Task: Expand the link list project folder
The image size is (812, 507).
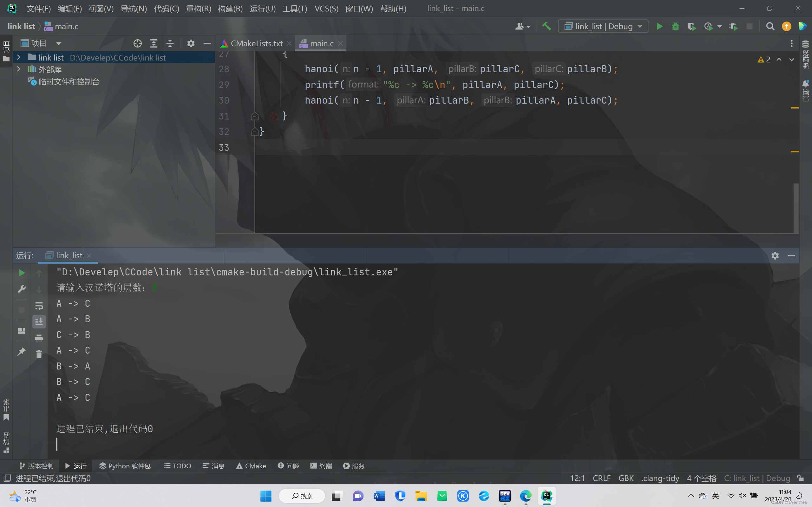Action: [19, 57]
